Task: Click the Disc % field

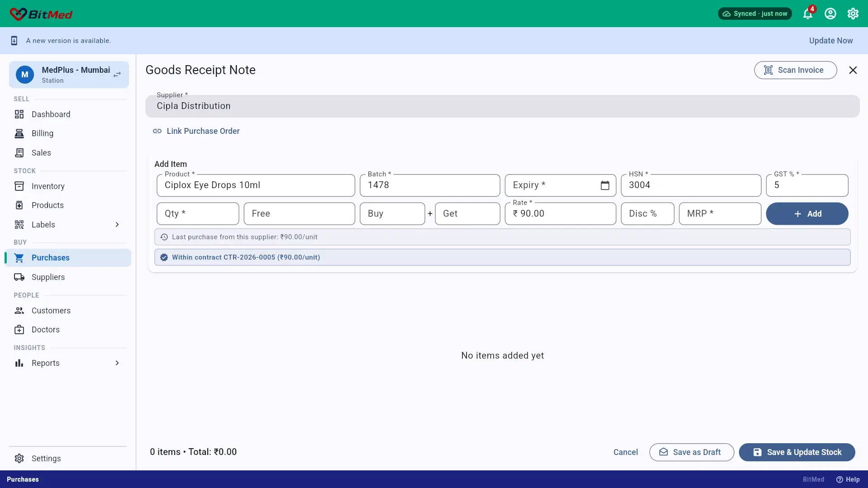Action: point(647,214)
